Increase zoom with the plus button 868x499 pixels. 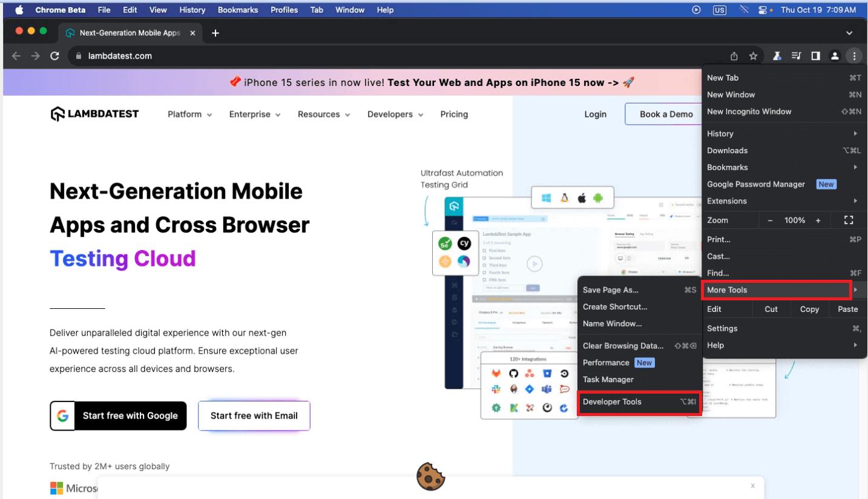click(818, 220)
